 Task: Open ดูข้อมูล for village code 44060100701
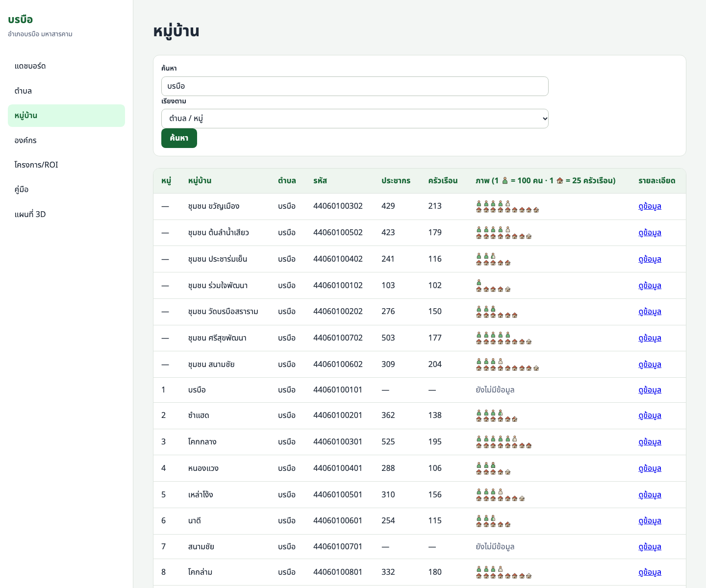coord(650,547)
